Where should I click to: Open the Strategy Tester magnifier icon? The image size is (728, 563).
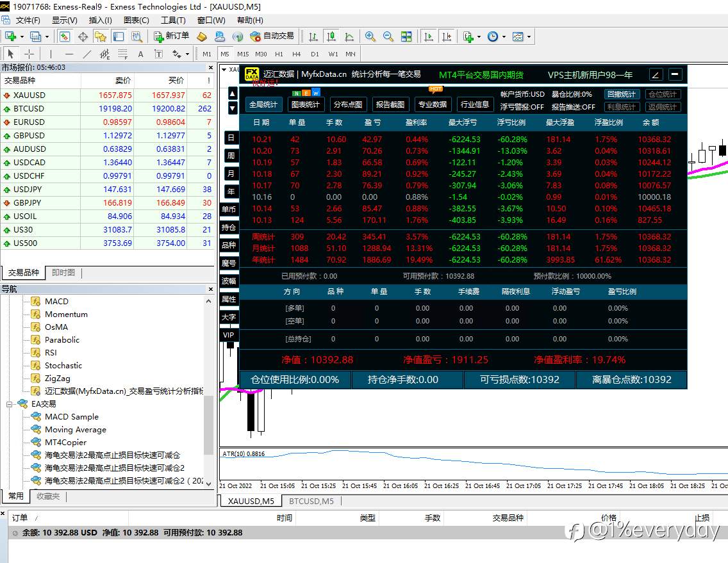(136, 37)
